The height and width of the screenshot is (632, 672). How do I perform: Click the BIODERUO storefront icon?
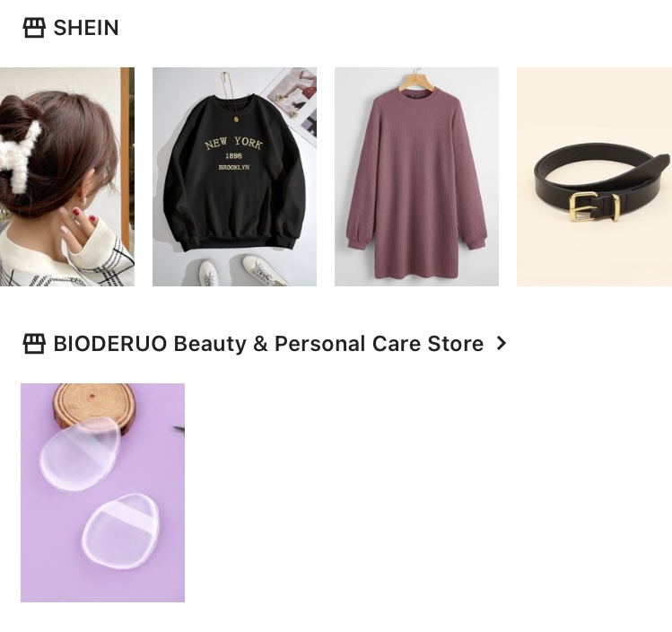(34, 344)
